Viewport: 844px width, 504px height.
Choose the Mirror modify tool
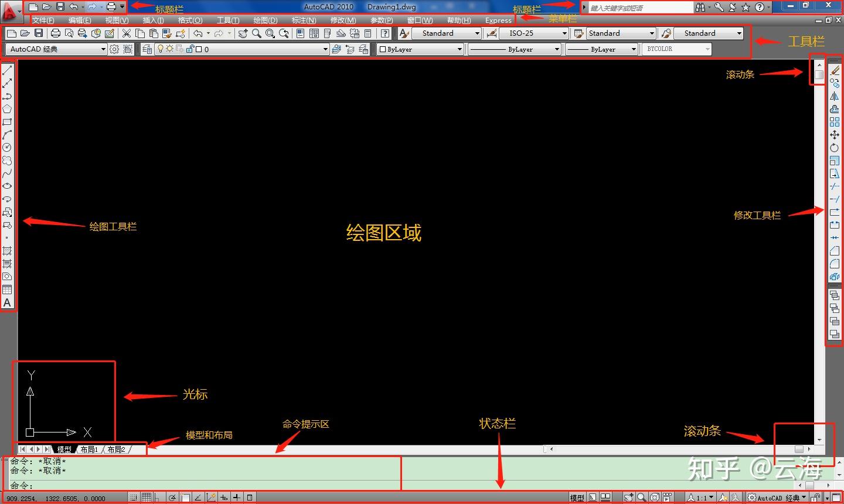tap(835, 96)
